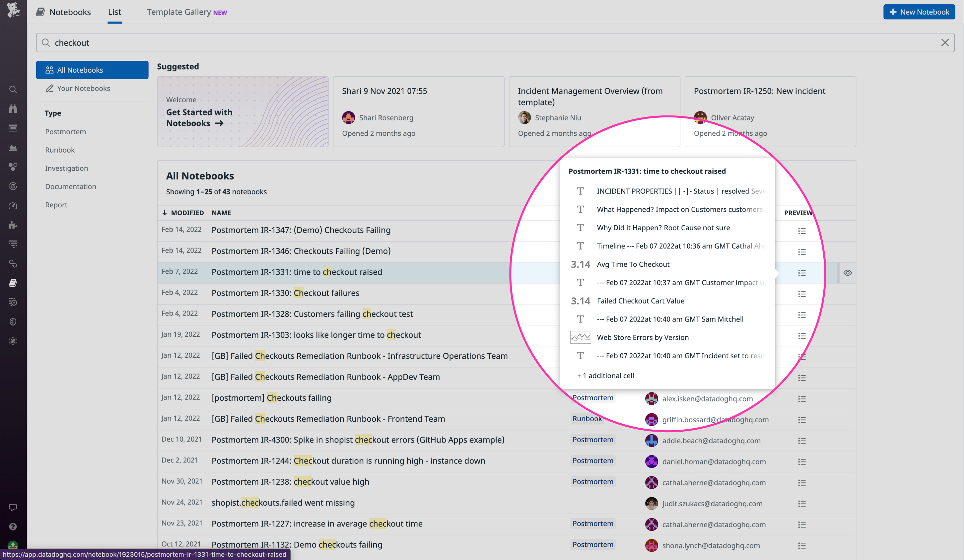964x560 pixels.
Task: Open the APM hexagons sidebar icon
Action: pos(13,167)
